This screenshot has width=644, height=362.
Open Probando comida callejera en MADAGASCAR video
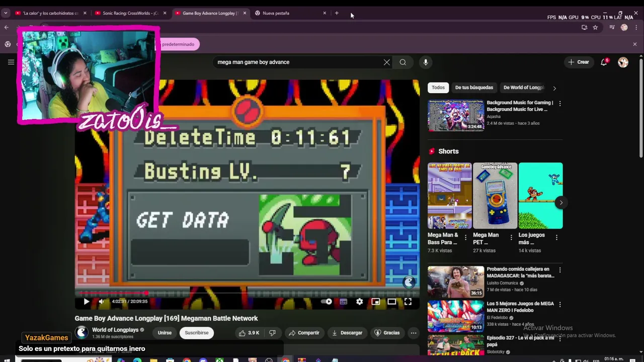(456, 282)
